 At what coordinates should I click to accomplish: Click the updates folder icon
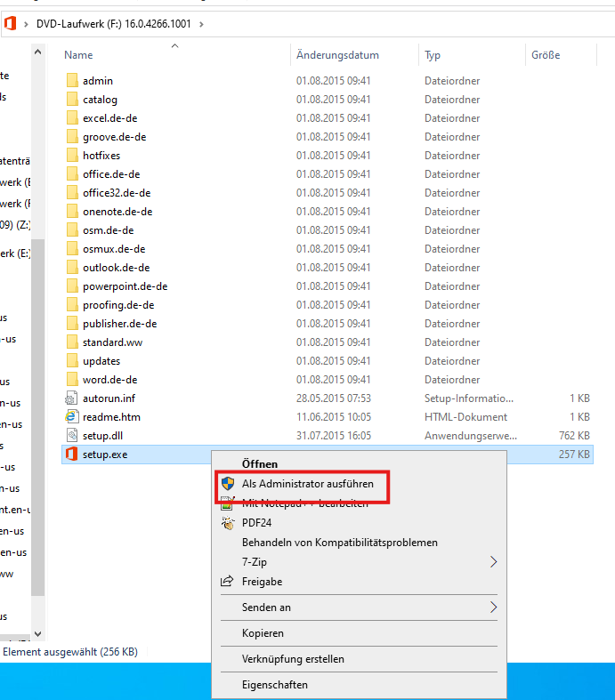click(72, 361)
